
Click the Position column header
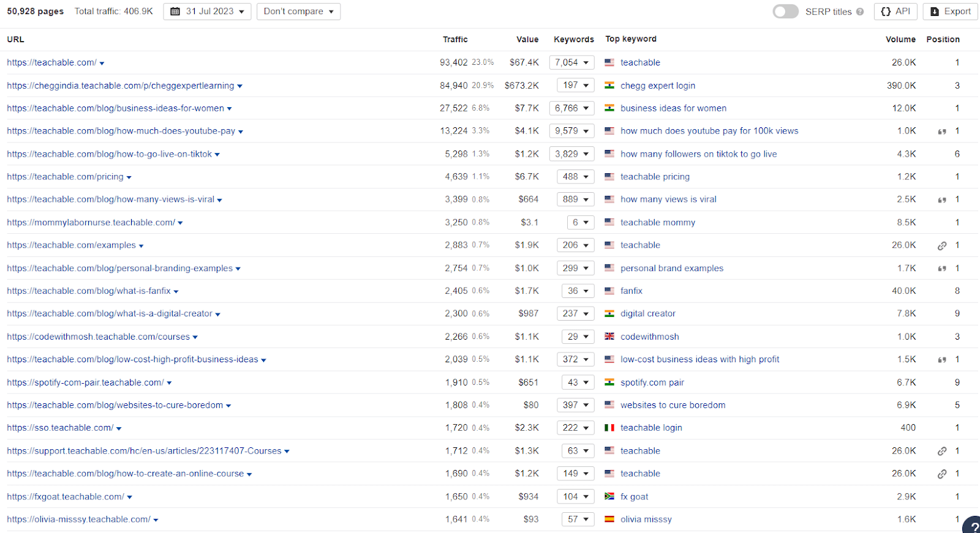(x=943, y=39)
